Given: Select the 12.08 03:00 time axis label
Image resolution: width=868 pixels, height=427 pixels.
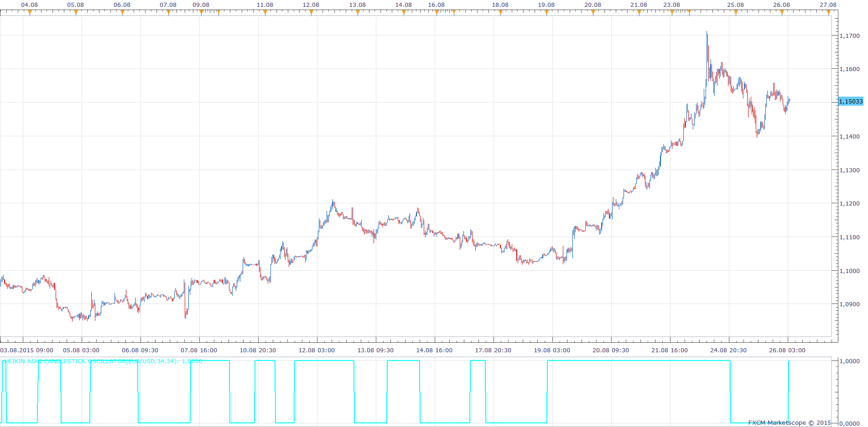Looking at the screenshot, I should coord(317,350).
